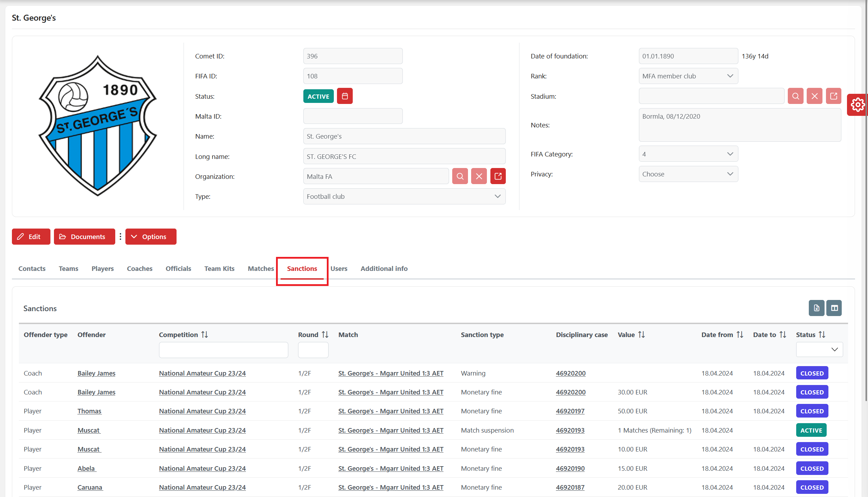Viewport: 868px width, 497px height.
Task: Sort sanctions by Value column
Action: click(641, 335)
